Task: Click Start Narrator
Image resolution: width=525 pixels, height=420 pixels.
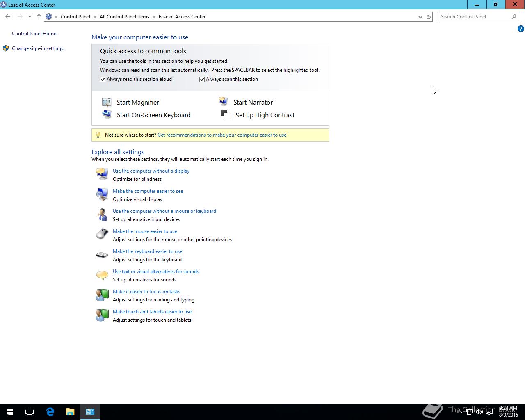Action: 253,103
